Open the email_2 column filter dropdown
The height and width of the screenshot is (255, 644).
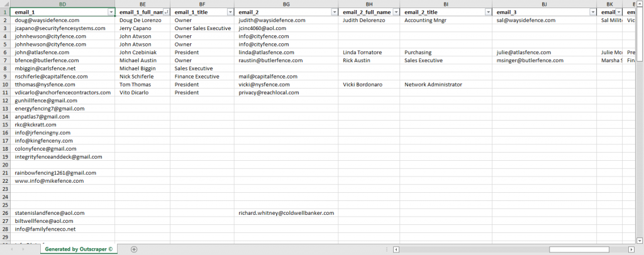(x=334, y=13)
